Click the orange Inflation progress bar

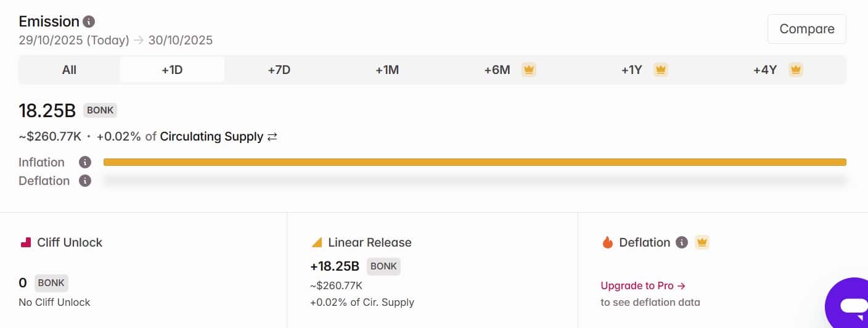click(475, 162)
